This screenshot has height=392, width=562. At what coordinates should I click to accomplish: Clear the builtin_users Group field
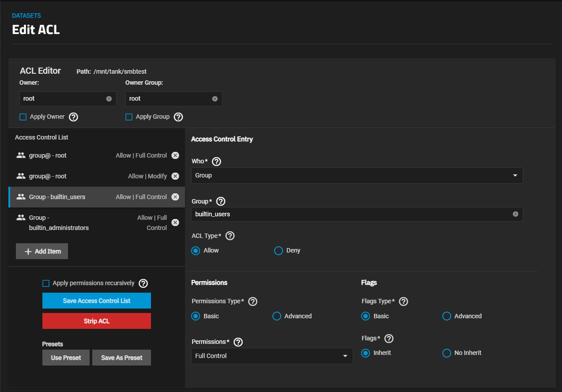coord(515,214)
